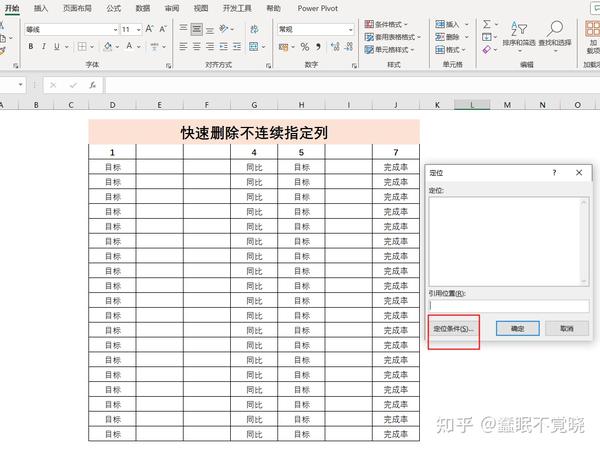Click 确定 (OK) in the 定位 dialog
The width and height of the screenshot is (600, 450).
(x=518, y=329)
